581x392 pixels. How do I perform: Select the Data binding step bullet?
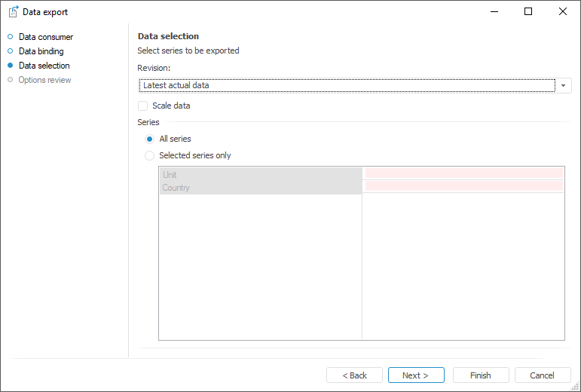11,51
